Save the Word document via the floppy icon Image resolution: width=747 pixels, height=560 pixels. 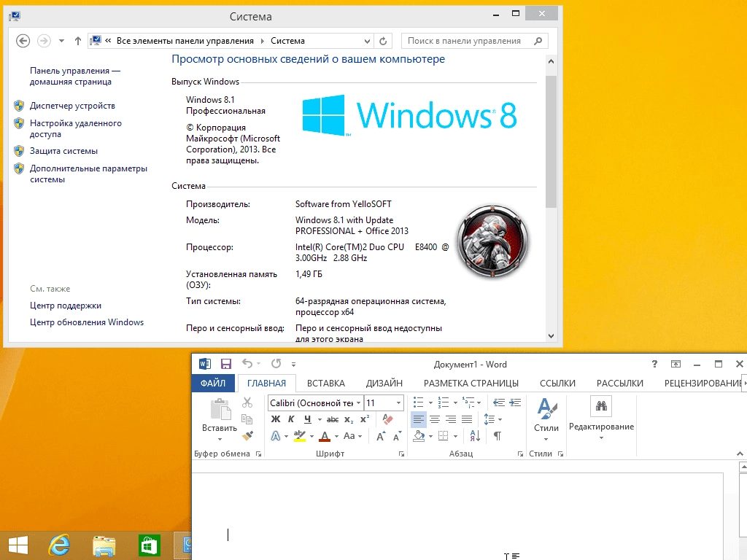[x=226, y=364]
